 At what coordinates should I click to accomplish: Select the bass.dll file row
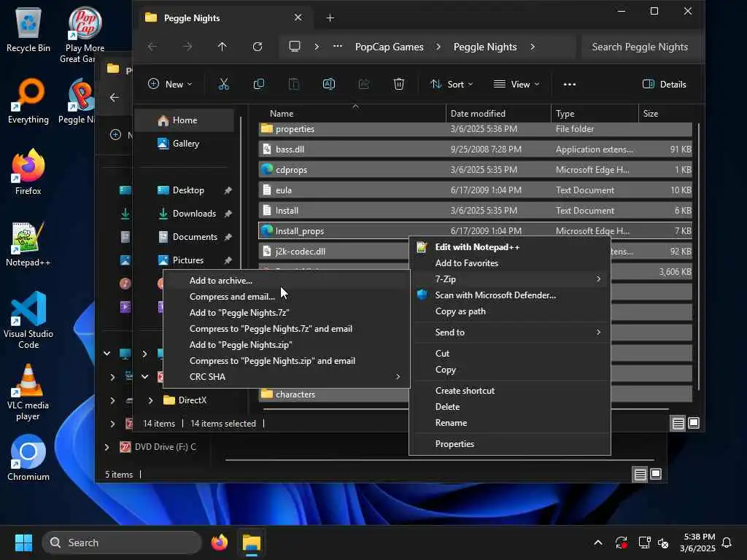pos(475,149)
